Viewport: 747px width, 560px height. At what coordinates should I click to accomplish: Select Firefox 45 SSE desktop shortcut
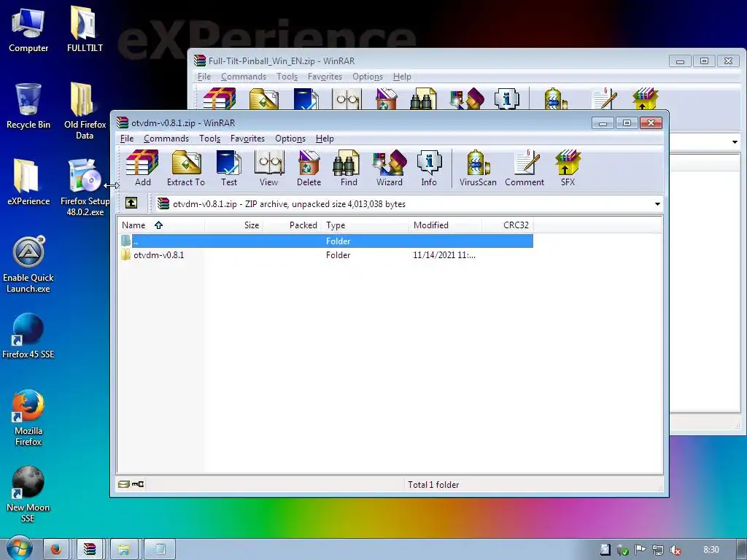[x=28, y=336]
